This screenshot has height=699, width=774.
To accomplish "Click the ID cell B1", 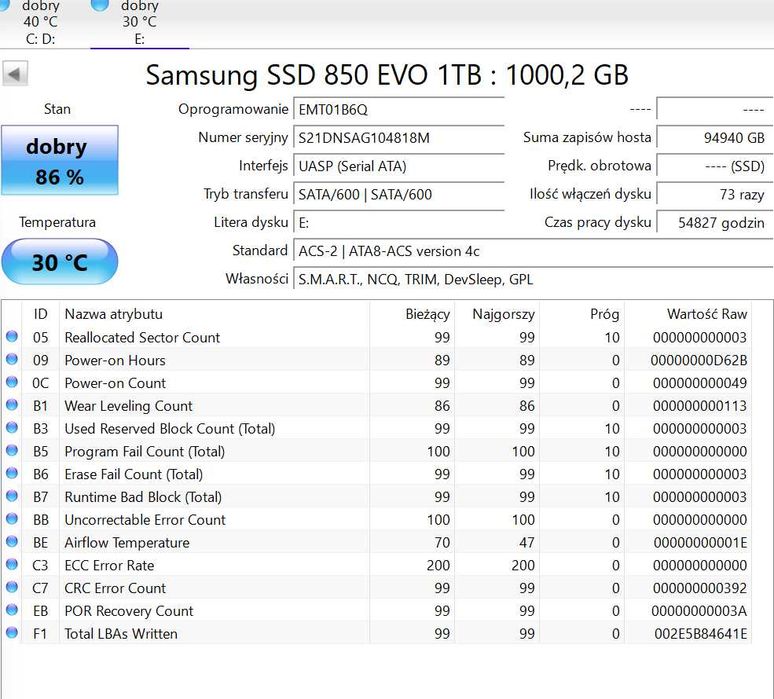I will pos(40,406).
